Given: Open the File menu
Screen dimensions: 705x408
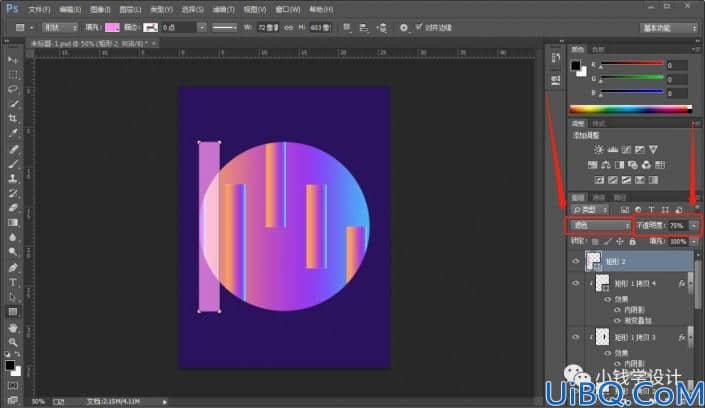Looking at the screenshot, I should coord(39,9).
